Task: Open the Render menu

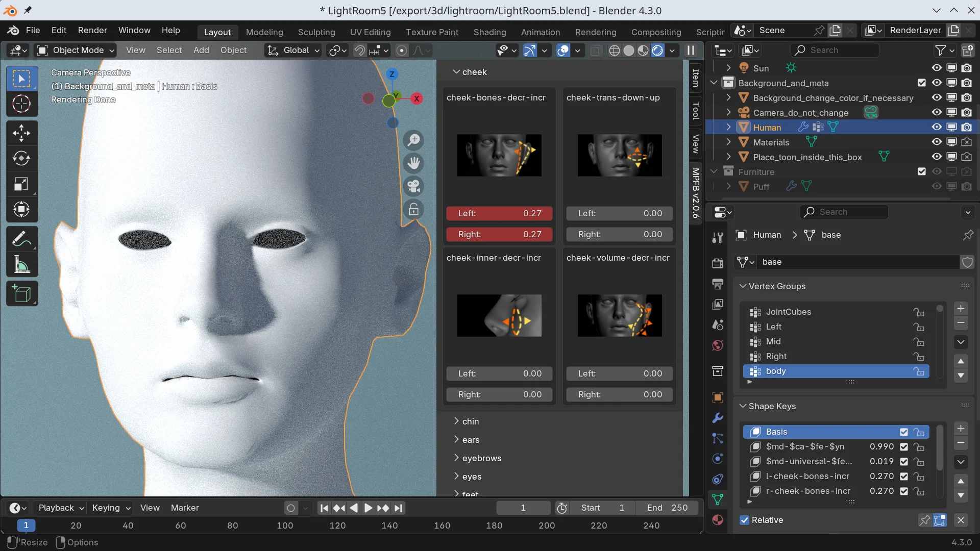Action: tap(92, 30)
